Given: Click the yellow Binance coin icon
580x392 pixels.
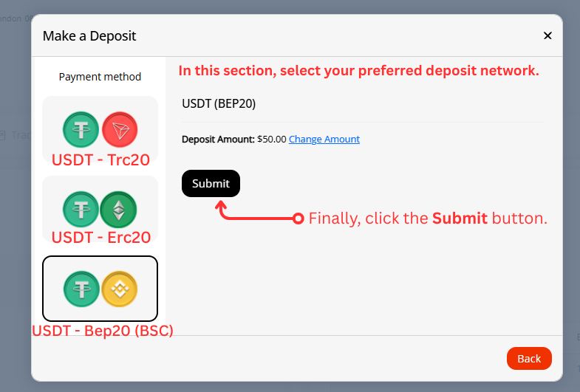Looking at the screenshot, I should pos(119,289).
